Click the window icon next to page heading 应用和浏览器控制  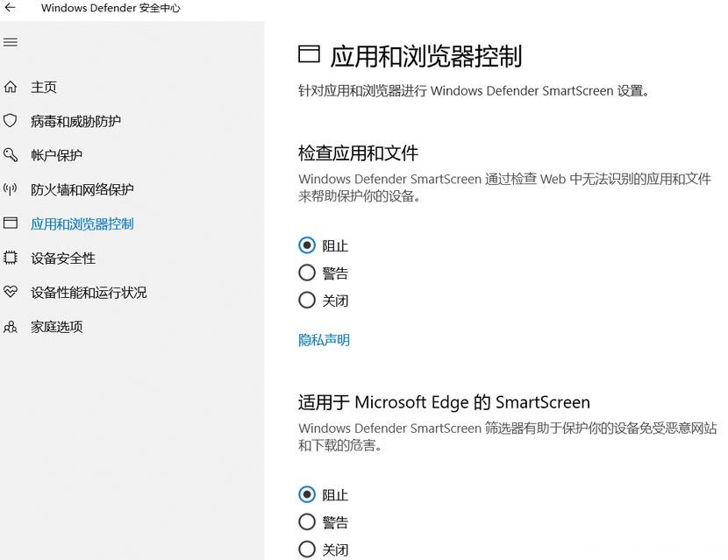coord(309,54)
